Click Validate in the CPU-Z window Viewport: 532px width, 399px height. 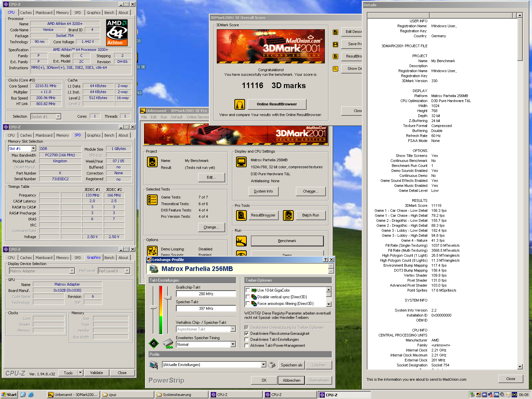[96, 373]
